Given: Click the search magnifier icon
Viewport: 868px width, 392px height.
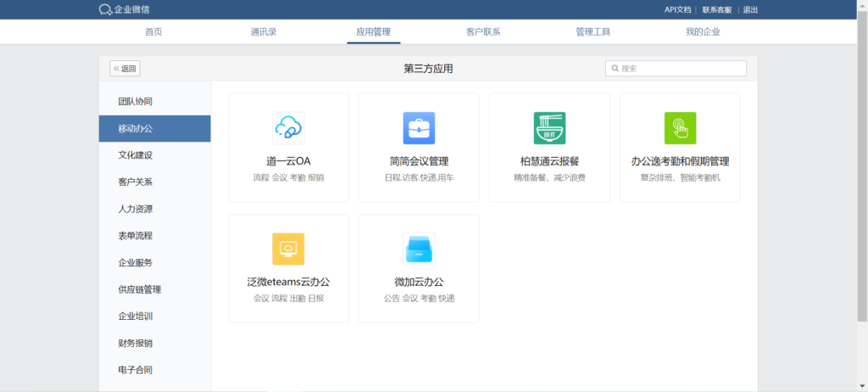Looking at the screenshot, I should pyautogui.click(x=615, y=69).
